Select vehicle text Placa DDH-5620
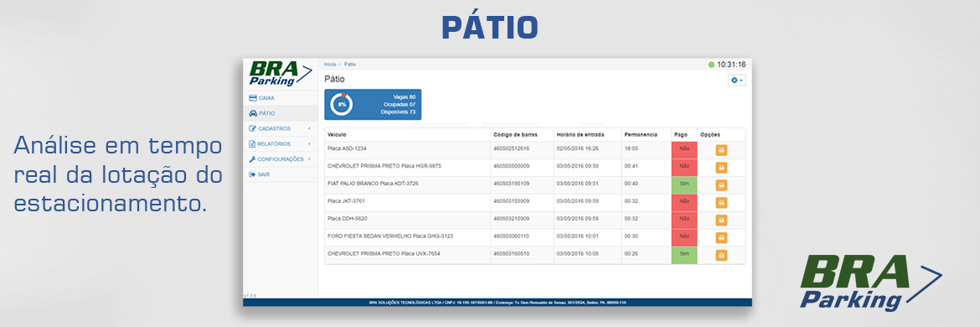980x327 pixels. [348, 219]
